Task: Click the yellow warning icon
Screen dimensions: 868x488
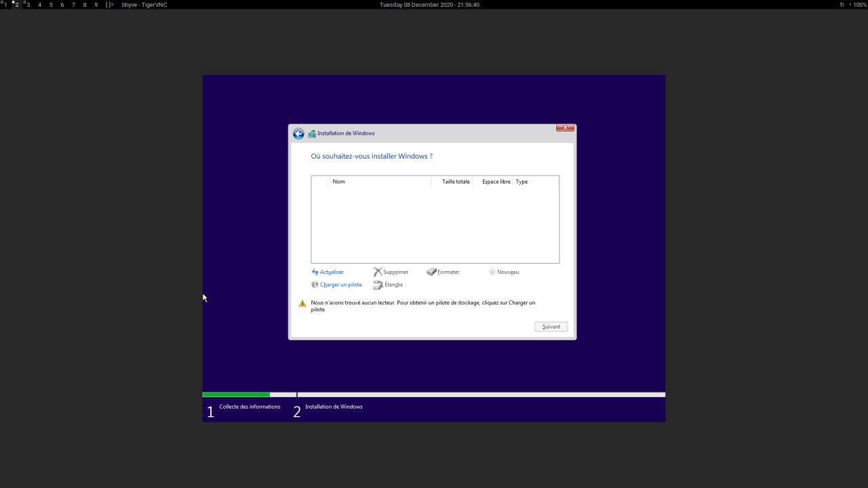Action: tap(302, 303)
